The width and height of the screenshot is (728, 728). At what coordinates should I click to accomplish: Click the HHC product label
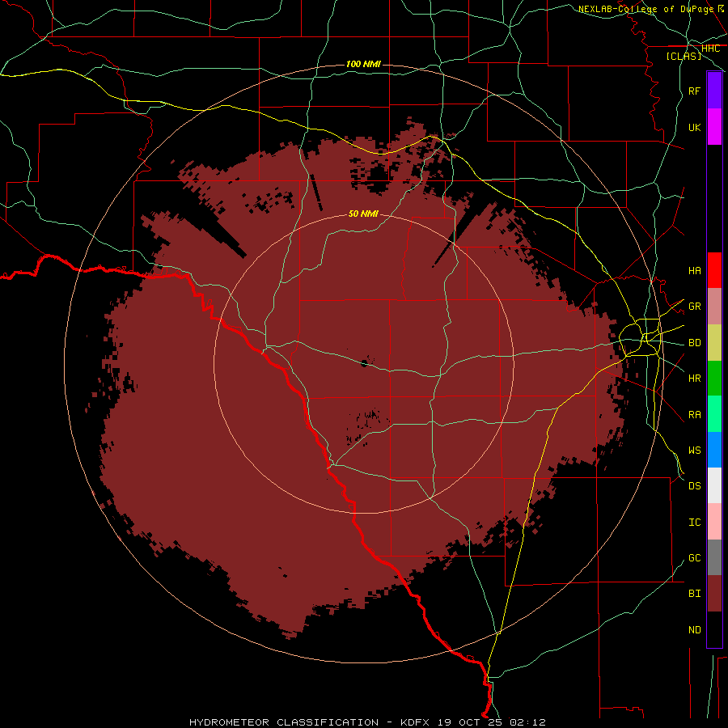710,49
